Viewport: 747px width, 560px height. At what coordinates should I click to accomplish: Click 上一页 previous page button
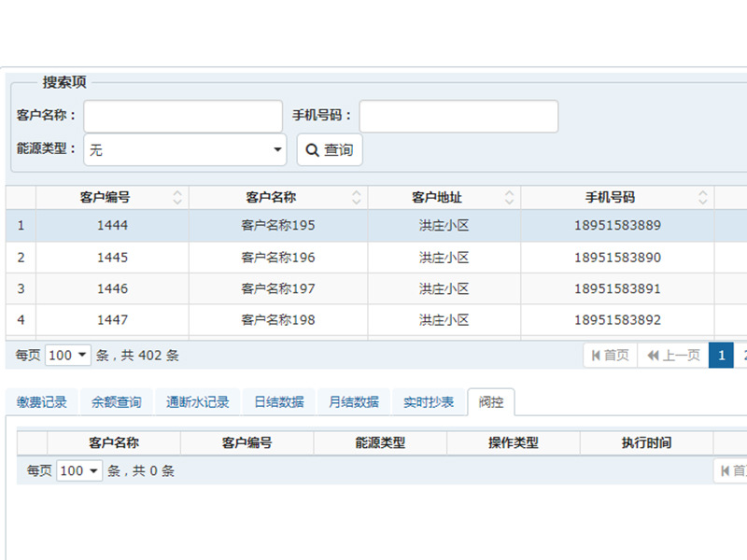point(673,356)
